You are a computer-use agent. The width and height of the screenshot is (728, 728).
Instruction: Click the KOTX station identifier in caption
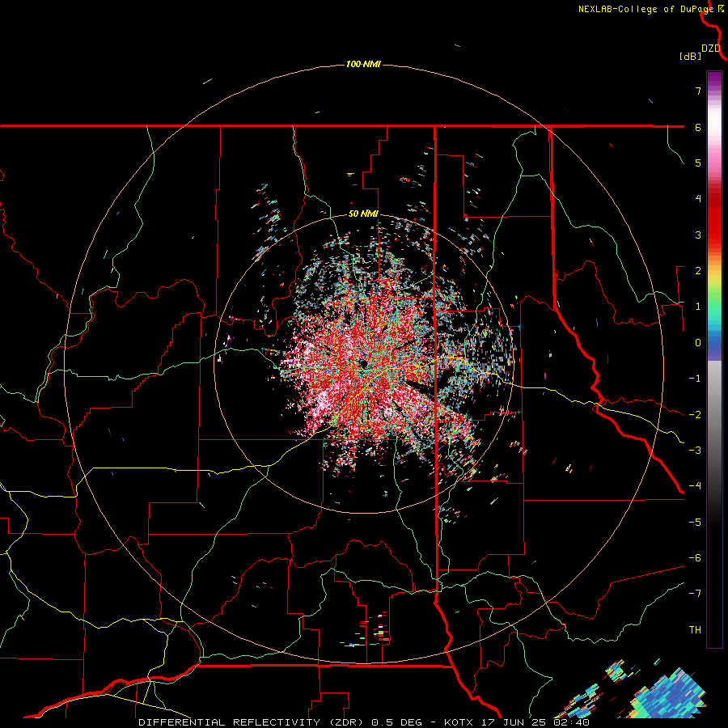pyautogui.click(x=459, y=722)
